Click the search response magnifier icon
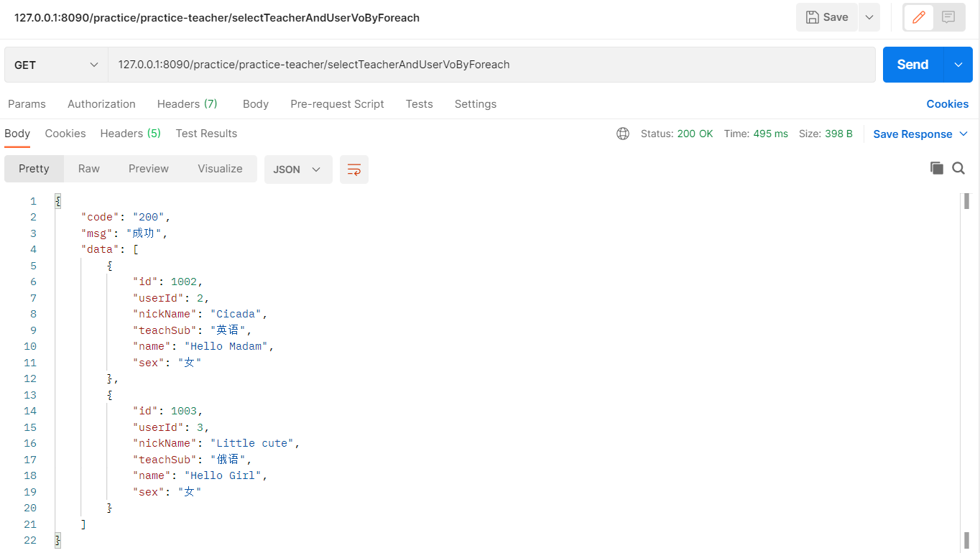This screenshot has width=980, height=553. point(958,168)
